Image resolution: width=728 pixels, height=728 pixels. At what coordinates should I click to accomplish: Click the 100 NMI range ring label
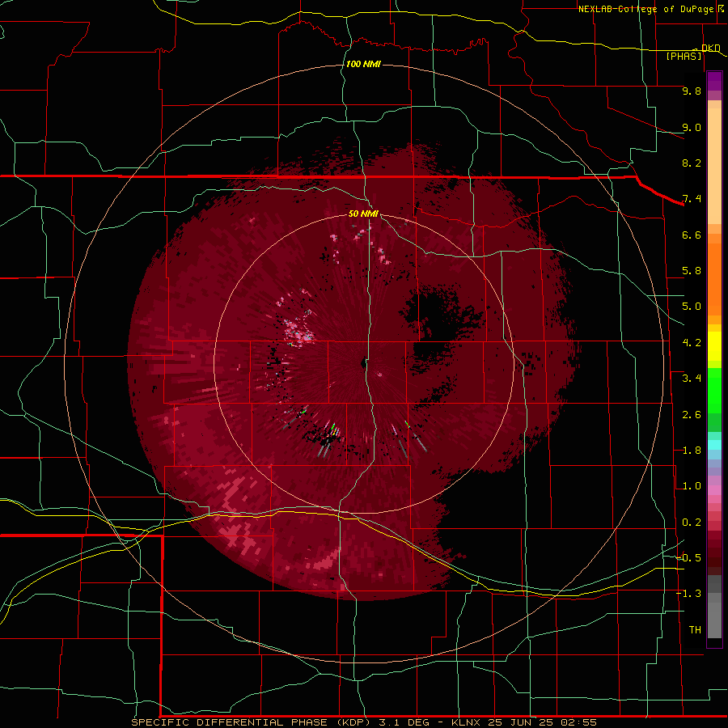pyautogui.click(x=363, y=64)
